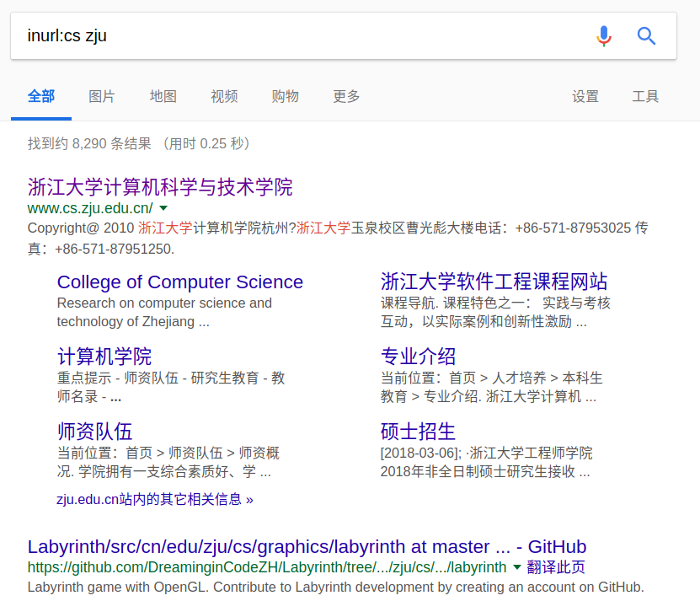Click the github.com DreaminginCodeZH green URL
700x601 pixels.
coord(267,567)
